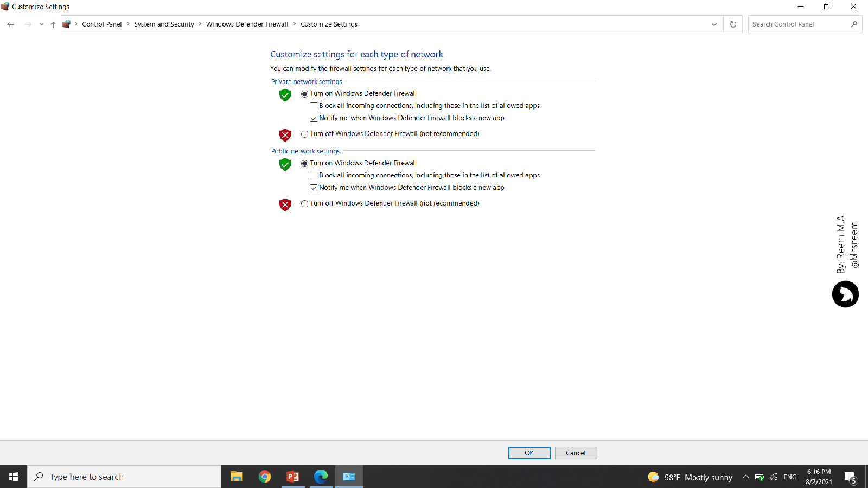Click the Cancel button
This screenshot has height=488, width=868.
pos(576,453)
